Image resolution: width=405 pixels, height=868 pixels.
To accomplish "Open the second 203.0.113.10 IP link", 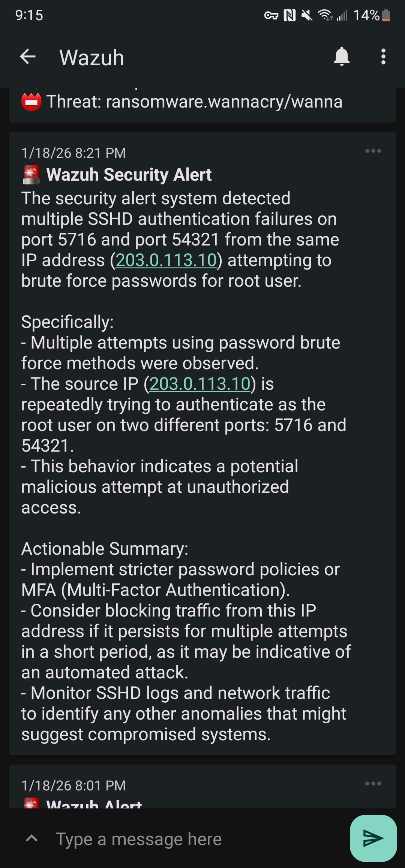I will [x=199, y=383].
